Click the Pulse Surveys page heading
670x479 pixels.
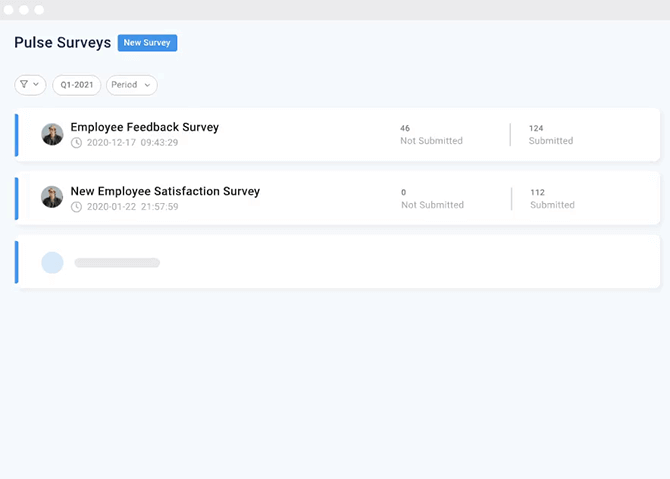coord(62,43)
